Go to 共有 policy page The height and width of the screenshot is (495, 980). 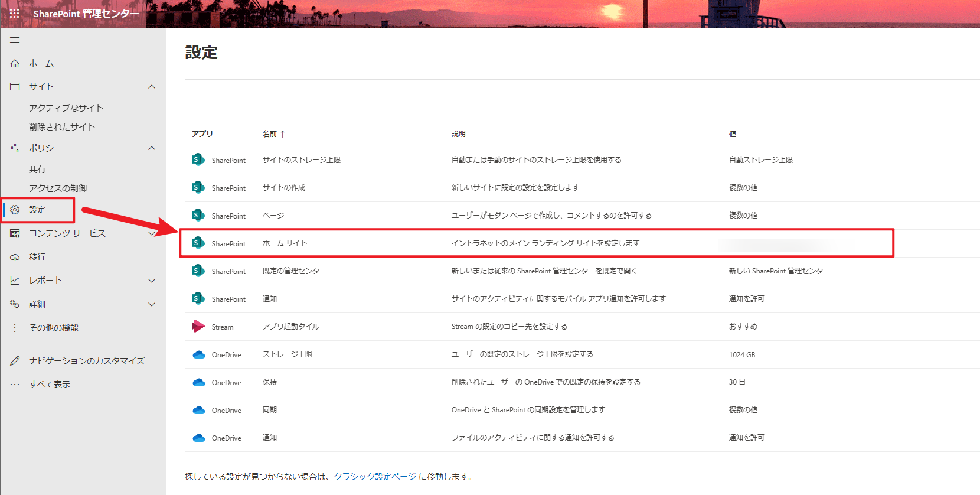tap(37, 170)
